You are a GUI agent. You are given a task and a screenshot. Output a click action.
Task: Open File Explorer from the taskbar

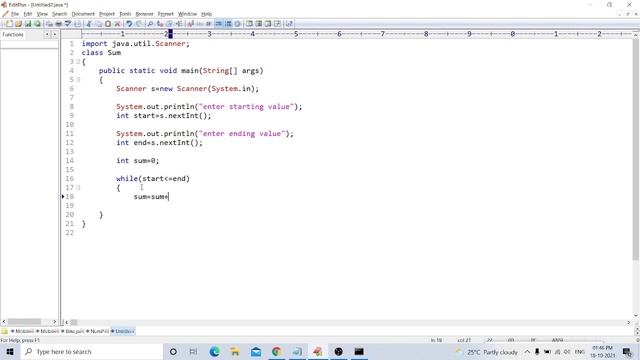click(x=235, y=351)
